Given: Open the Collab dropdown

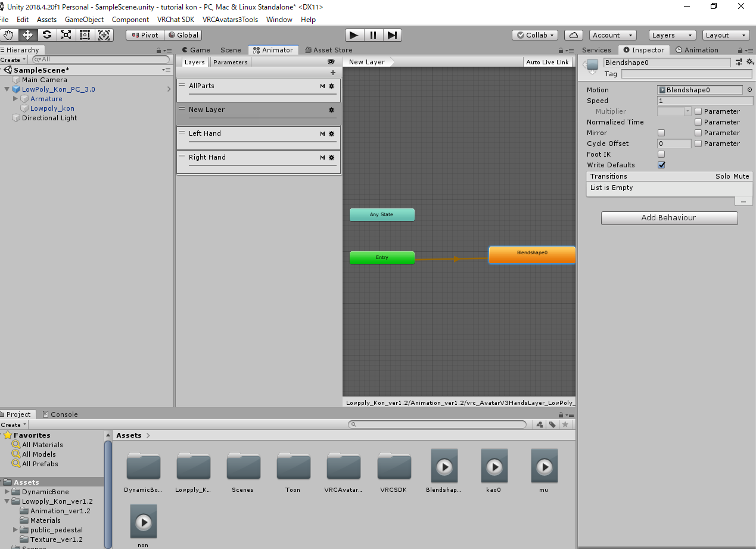Looking at the screenshot, I should tap(535, 35).
